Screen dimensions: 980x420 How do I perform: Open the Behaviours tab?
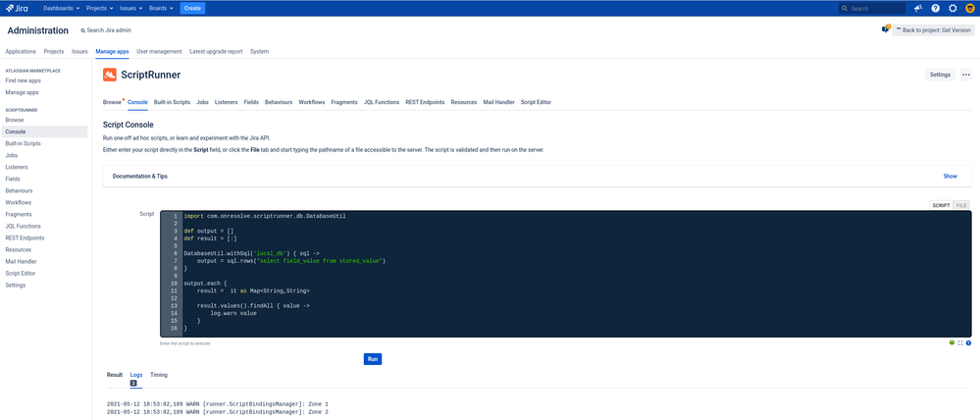279,102
